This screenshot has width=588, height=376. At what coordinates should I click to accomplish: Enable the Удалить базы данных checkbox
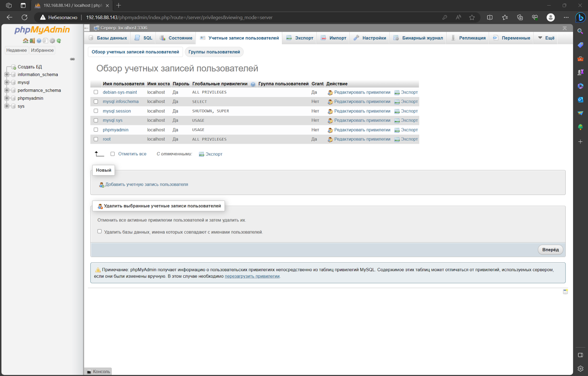(99, 231)
